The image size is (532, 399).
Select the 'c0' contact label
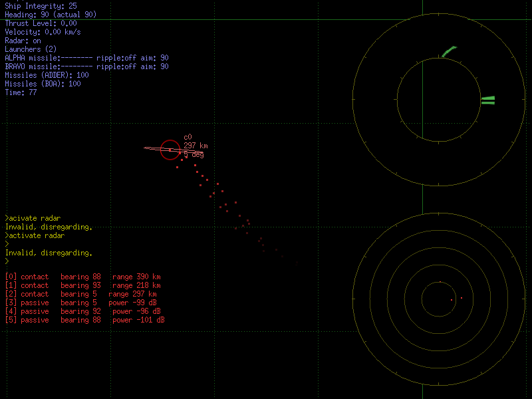tap(188, 137)
